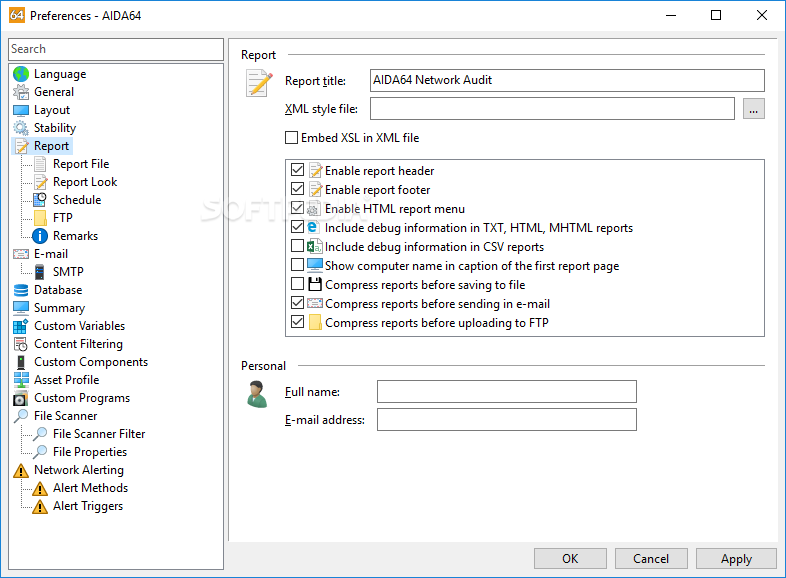
Task: Click the General settings gear icon
Action: 21,92
